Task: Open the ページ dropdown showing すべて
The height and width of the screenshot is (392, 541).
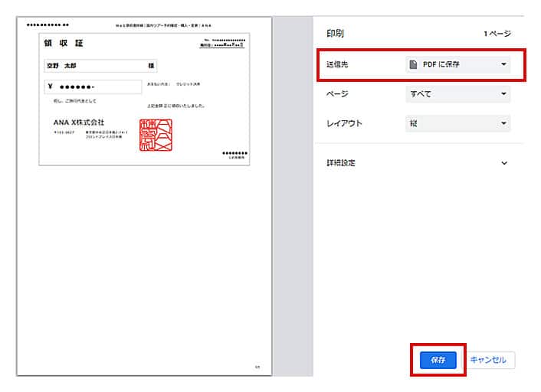Action: (457, 94)
